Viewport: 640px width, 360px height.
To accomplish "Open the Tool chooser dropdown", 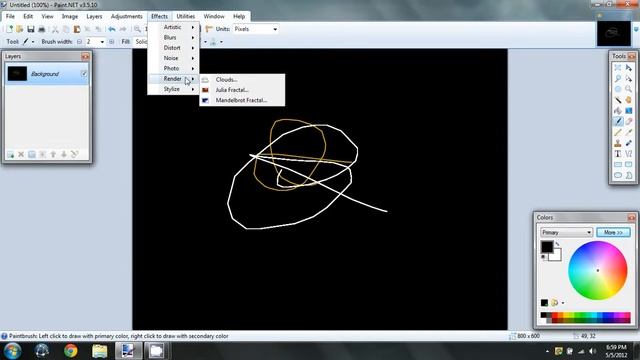I will (33, 42).
